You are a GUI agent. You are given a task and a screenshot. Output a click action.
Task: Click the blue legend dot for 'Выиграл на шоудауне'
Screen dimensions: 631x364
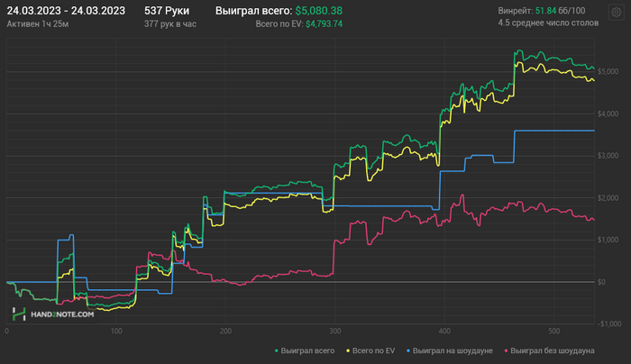[408, 351]
